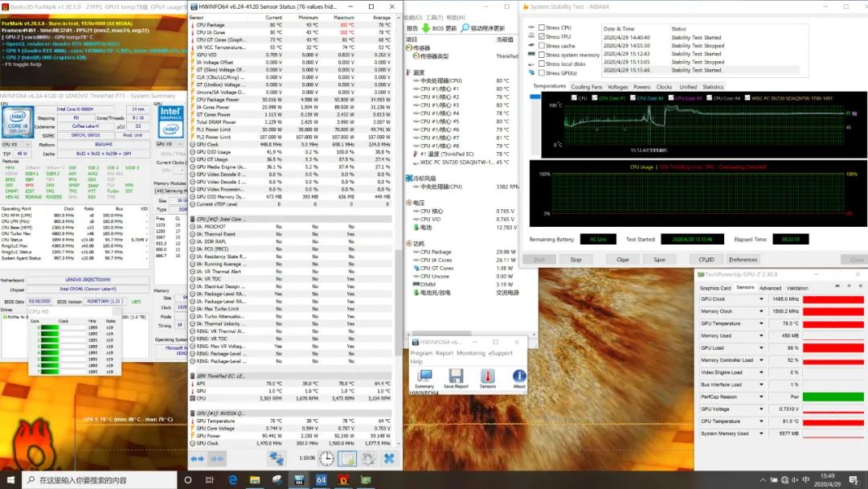The image size is (868, 489).
Task: Open Memory Used dropdown in GPU-Z
Action: (x=761, y=335)
